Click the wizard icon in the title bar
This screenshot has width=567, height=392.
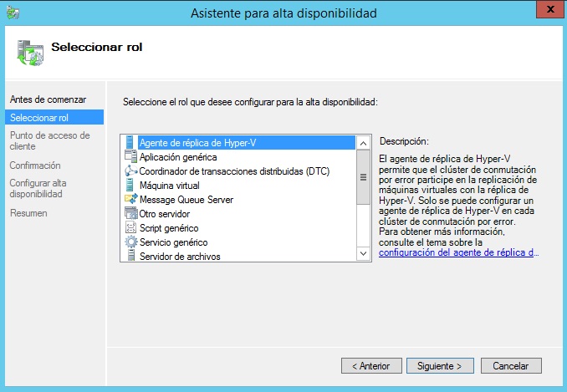[x=13, y=13]
